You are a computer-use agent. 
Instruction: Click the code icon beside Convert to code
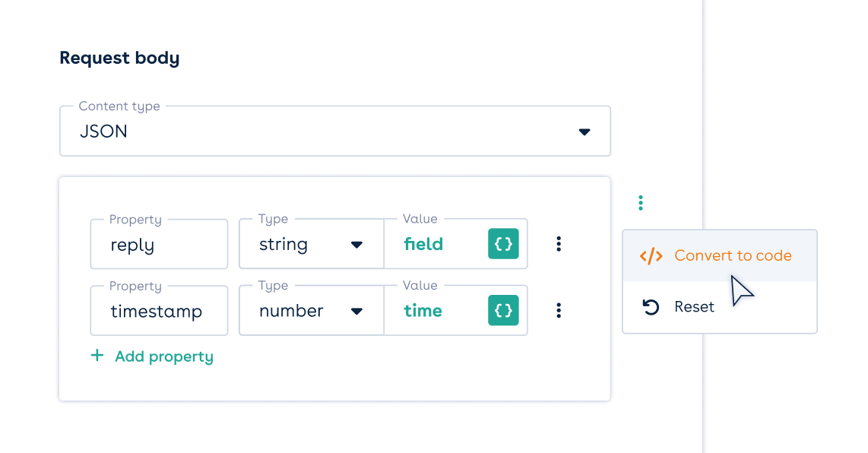(x=651, y=255)
